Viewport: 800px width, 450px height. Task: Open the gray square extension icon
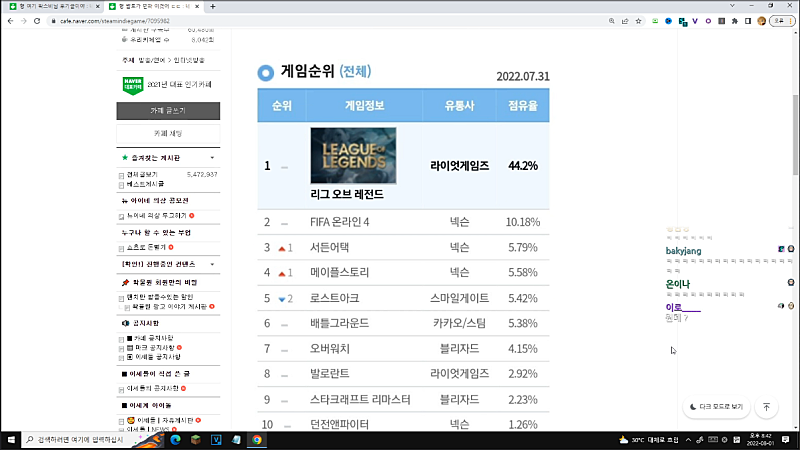pyautogui.click(x=721, y=21)
